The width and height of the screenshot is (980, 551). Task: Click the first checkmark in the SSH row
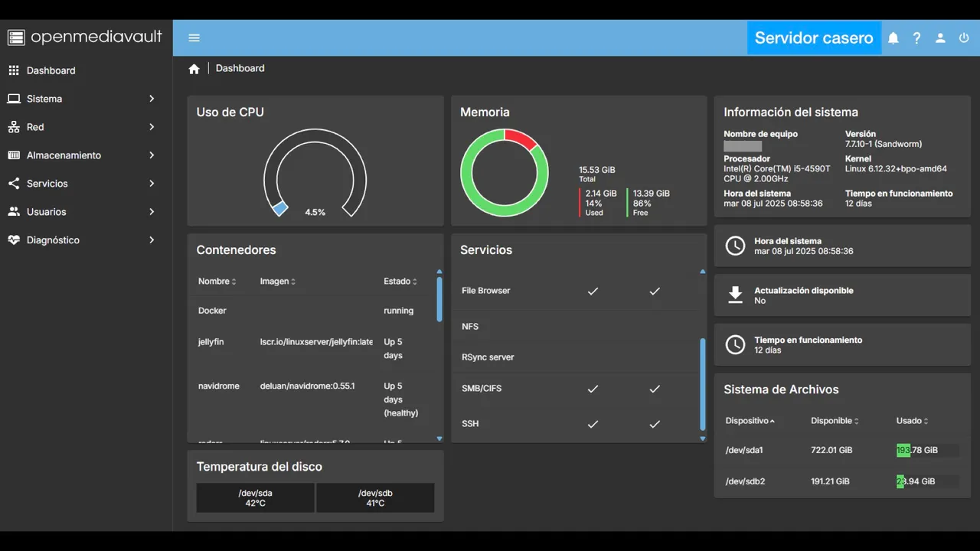(x=593, y=424)
